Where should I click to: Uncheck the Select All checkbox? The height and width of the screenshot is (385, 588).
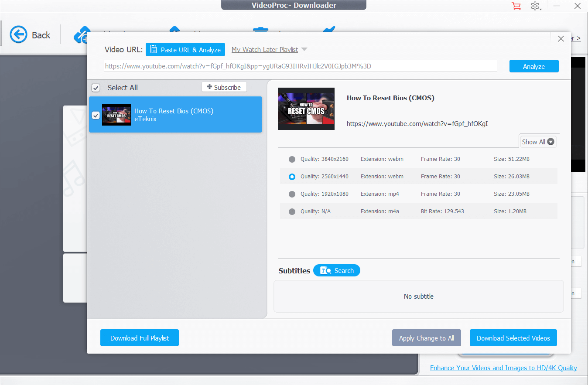[x=96, y=88]
